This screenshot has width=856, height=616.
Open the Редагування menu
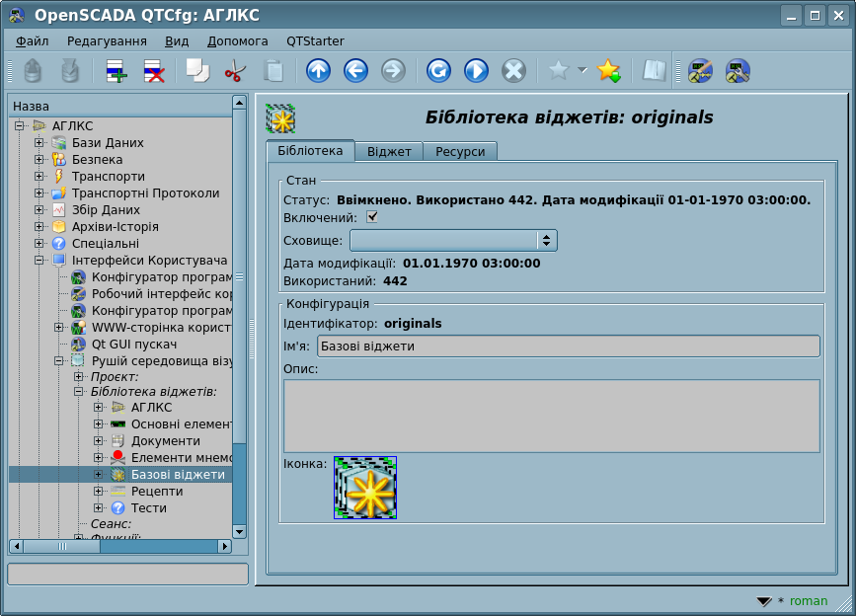(x=107, y=41)
